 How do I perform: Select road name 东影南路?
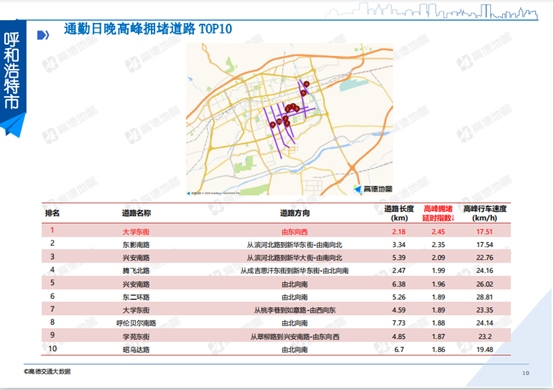pos(136,245)
